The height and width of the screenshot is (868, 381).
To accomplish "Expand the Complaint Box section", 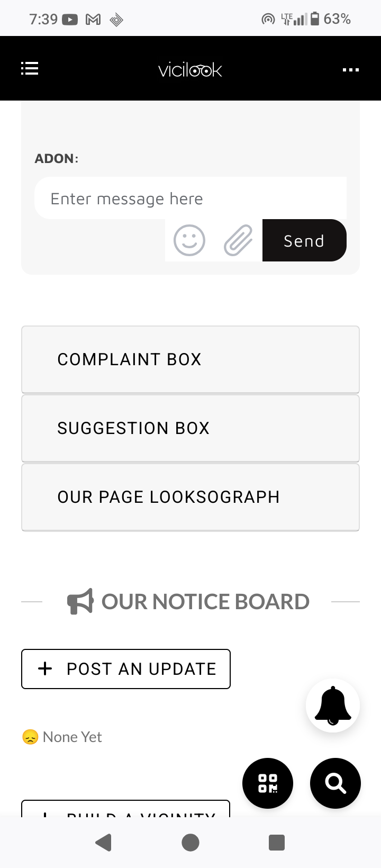I will [190, 359].
